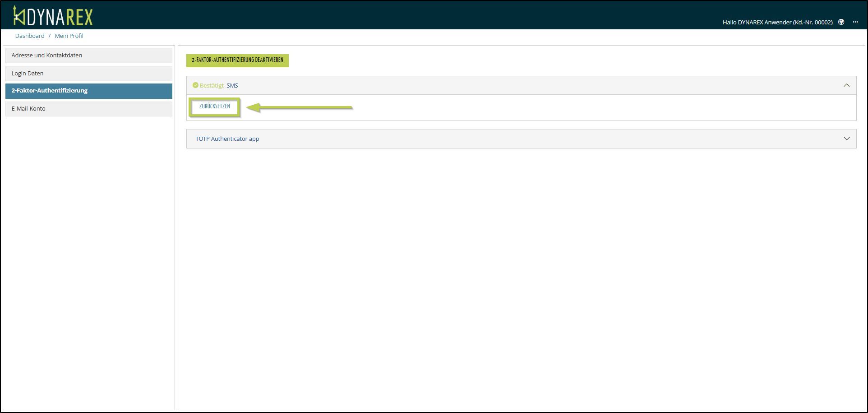The image size is (868, 413).
Task: Click the Zurücksetzen button
Action: coord(214,107)
